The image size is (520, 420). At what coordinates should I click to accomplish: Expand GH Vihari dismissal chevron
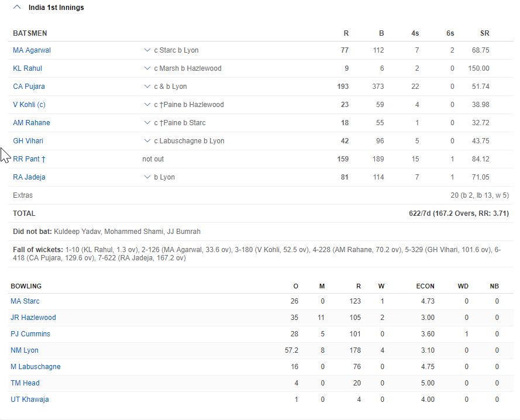[x=147, y=141]
